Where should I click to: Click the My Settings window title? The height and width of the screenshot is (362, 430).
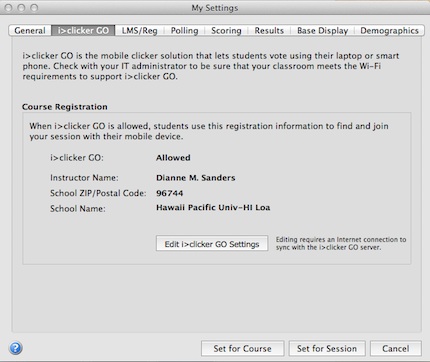[x=215, y=8]
